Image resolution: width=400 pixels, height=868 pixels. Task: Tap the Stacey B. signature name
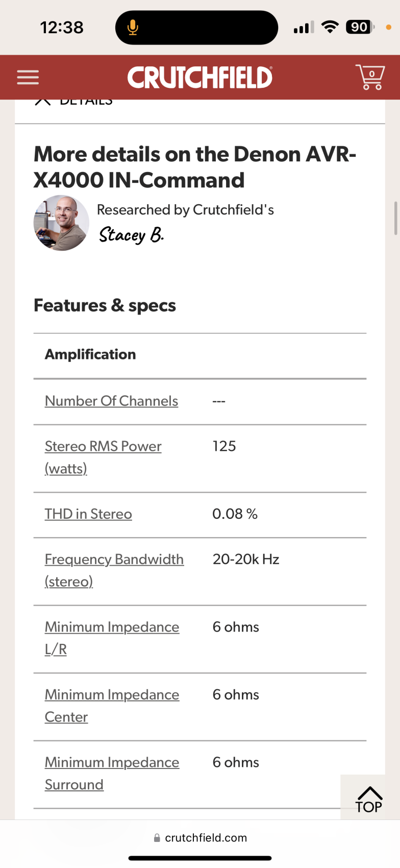click(x=131, y=235)
